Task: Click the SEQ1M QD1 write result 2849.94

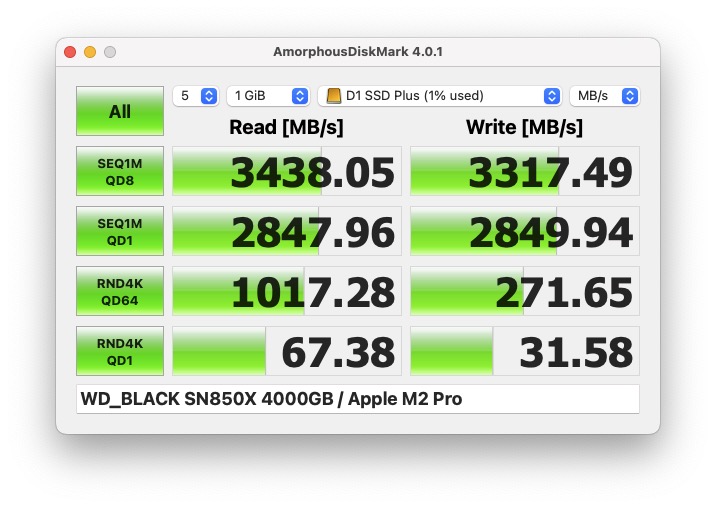Action: tap(525, 231)
